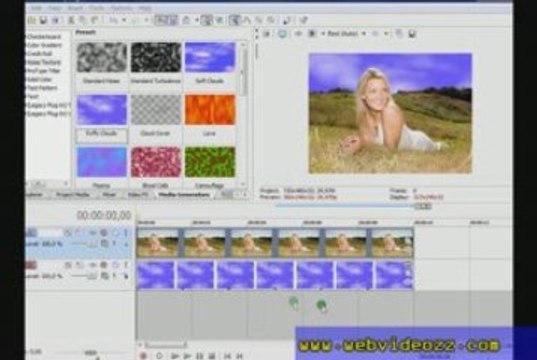Screen dimensions: 537x360
Task: Mute the photo video track
Action: pos(115,233)
